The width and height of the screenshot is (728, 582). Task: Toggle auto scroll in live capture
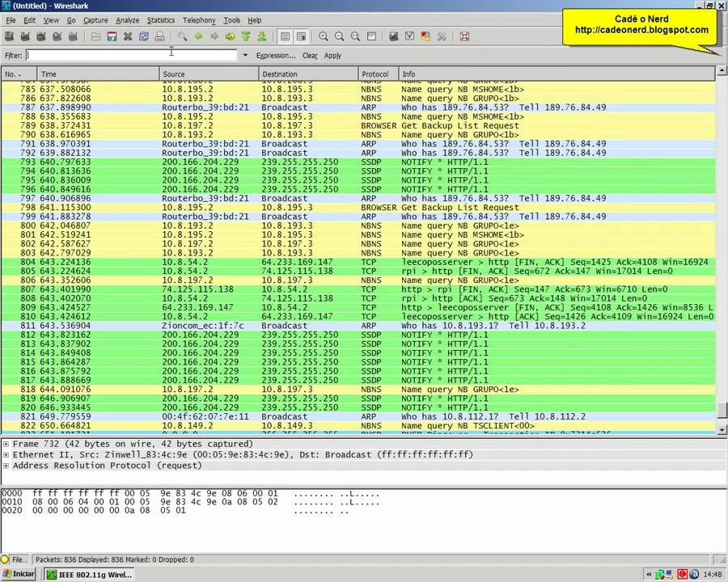point(301,36)
